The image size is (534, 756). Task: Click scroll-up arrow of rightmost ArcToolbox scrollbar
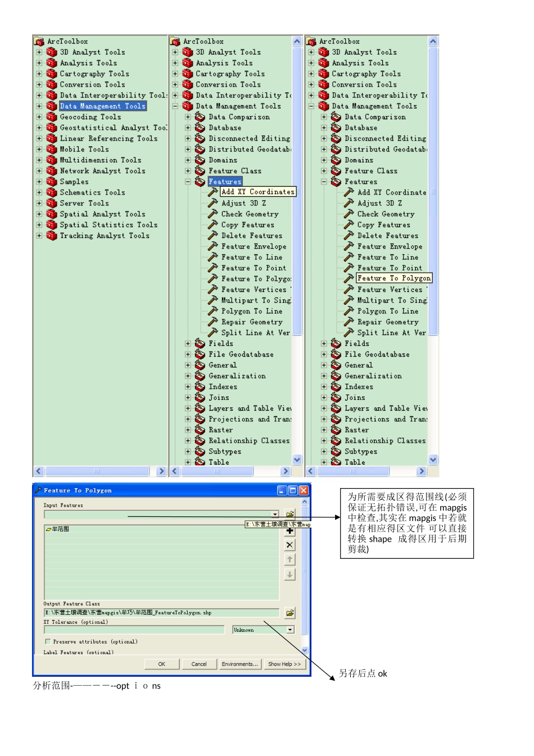click(x=433, y=41)
